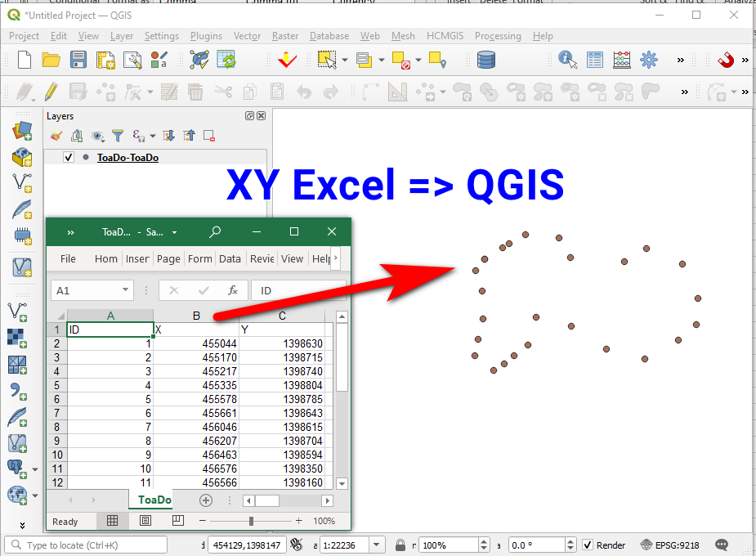Open the HCMGIS menu

(445, 36)
